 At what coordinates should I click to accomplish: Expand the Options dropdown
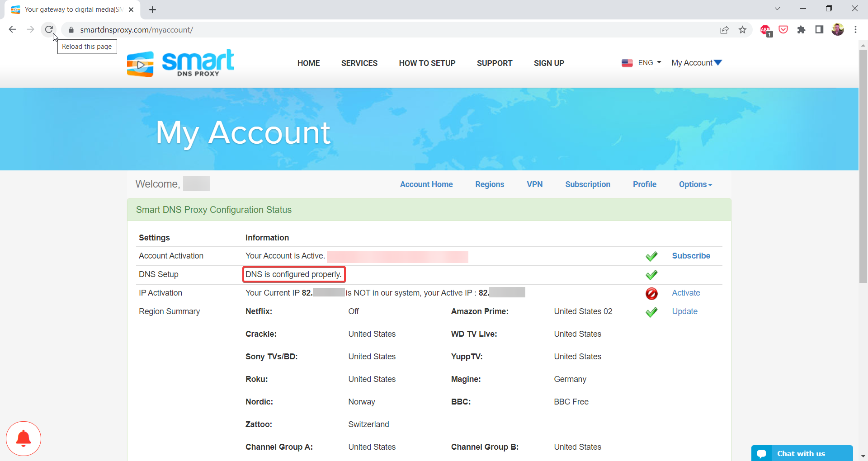pos(695,184)
